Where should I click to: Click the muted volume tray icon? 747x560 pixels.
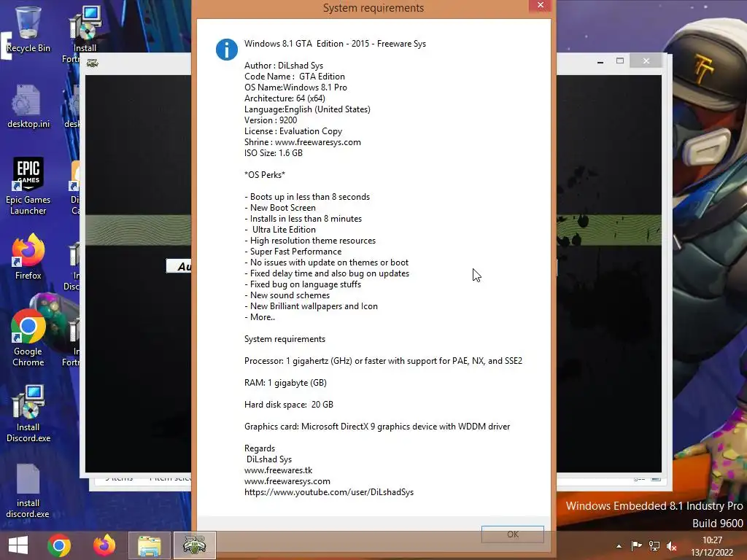click(672, 546)
